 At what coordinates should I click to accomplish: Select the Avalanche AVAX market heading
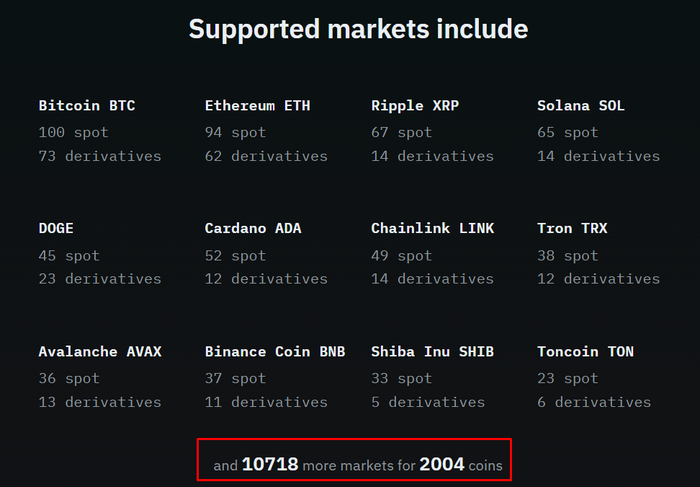click(x=100, y=351)
